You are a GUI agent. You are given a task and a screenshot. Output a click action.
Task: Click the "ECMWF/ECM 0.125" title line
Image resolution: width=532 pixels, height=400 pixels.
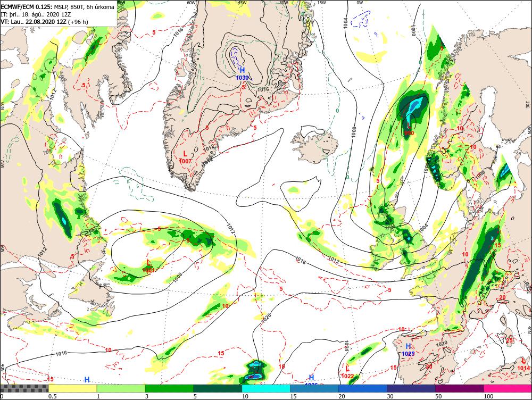click(x=57, y=7)
